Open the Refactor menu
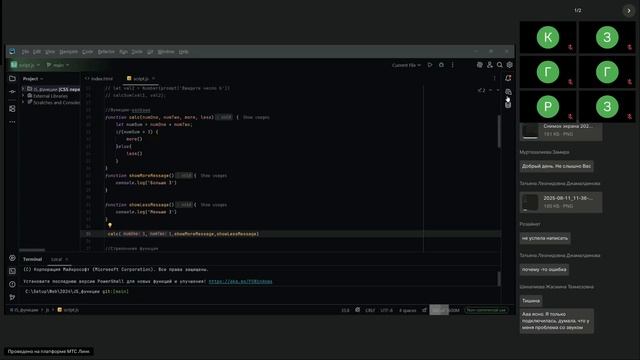 click(x=106, y=52)
